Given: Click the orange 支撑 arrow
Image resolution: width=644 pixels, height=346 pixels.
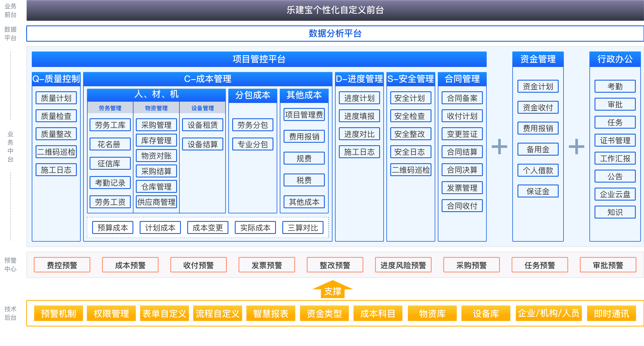Looking at the screenshot, I should (x=332, y=289).
